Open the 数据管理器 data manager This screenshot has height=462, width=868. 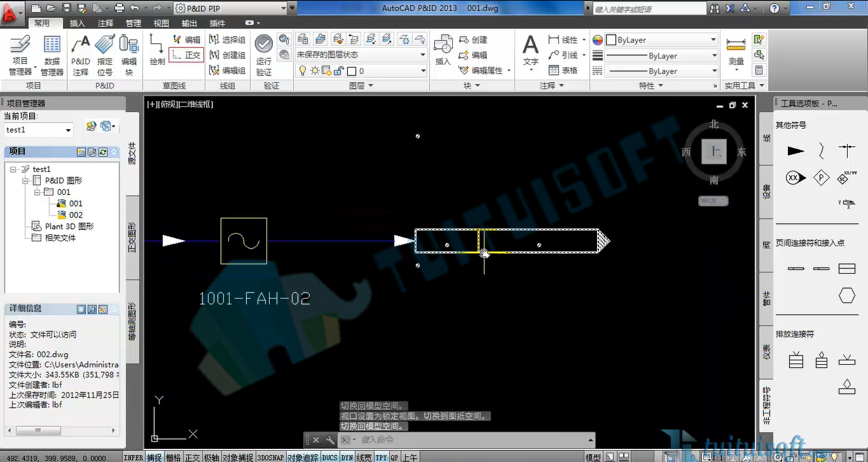point(52,55)
